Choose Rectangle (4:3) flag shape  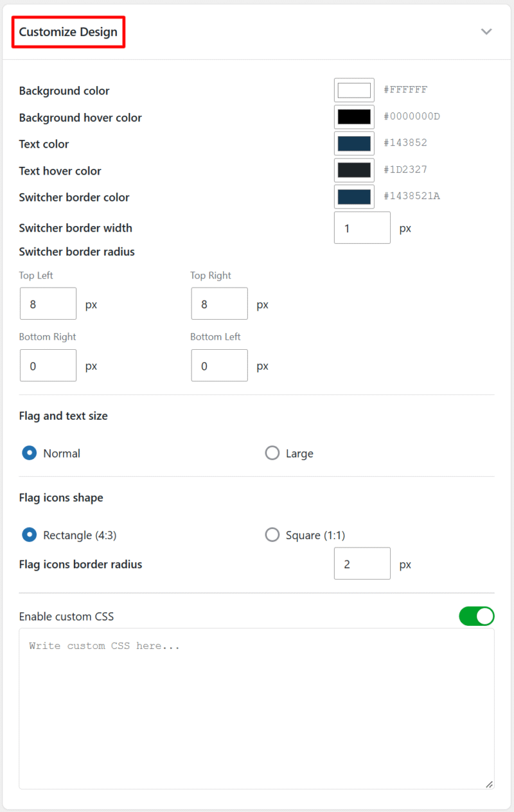tap(29, 535)
